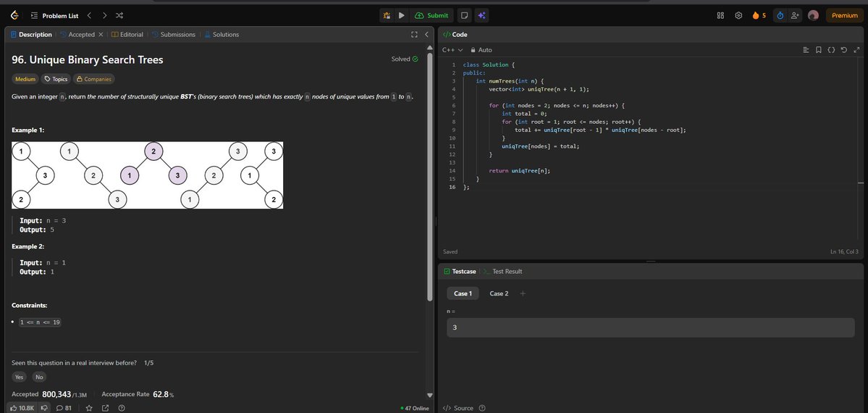Share the problem via external link icon

(105, 408)
